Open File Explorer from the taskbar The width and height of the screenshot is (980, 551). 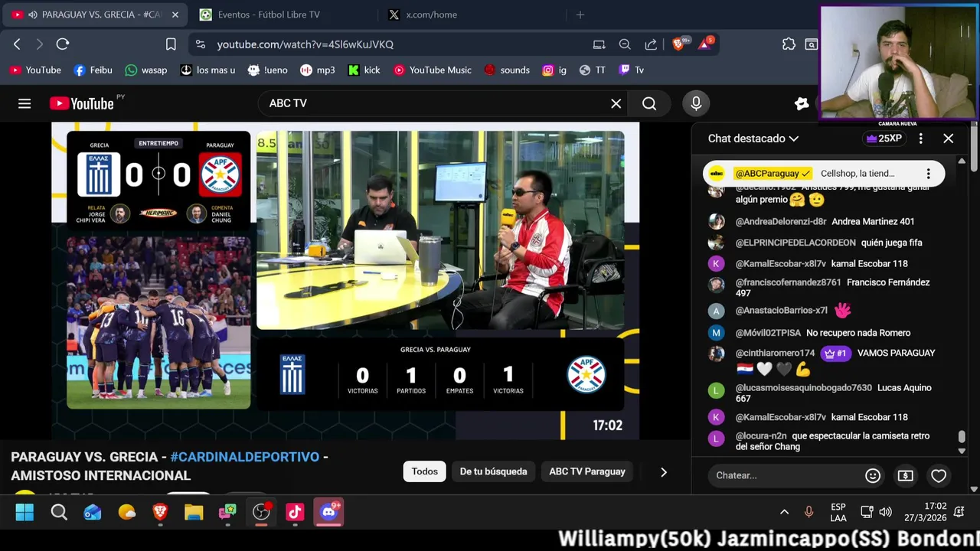point(194,512)
